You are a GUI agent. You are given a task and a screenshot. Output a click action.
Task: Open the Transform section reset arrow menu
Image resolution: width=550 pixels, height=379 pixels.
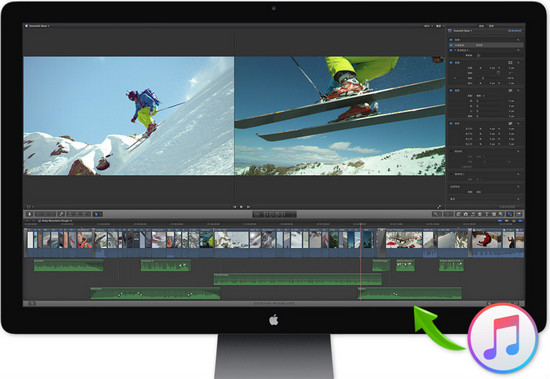518,62
